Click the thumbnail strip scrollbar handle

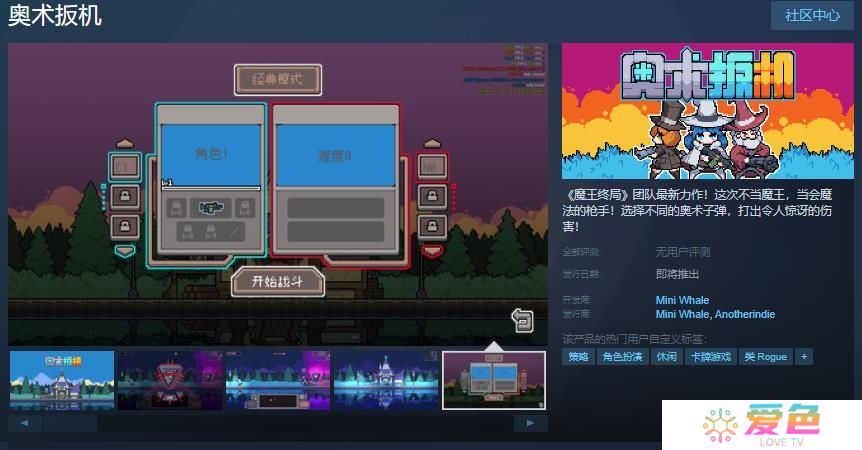click(70, 423)
